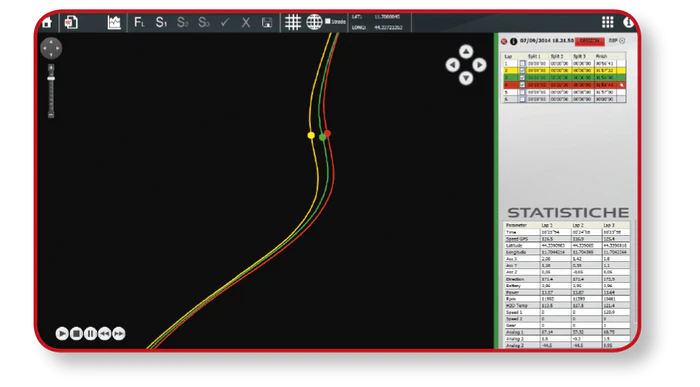Uncheck the red lap 4 checkbox
Image resolution: width=700 pixels, height=387 pixels.
click(x=522, y=85)
